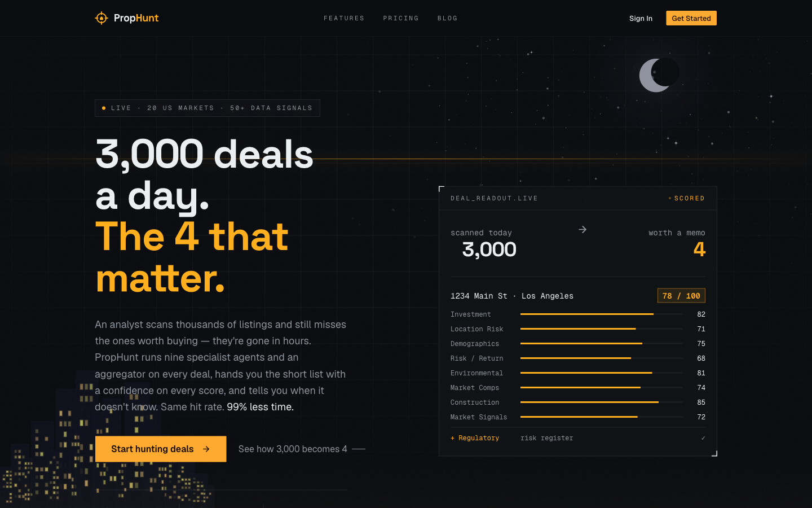Open the Features nav item
Image resolution: width=812 pixels, height=508 pixels.
tap(344, 18)
